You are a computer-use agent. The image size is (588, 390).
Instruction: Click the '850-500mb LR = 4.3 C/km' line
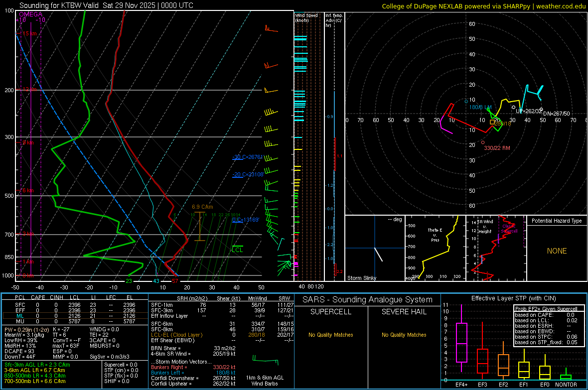point(35,376)
